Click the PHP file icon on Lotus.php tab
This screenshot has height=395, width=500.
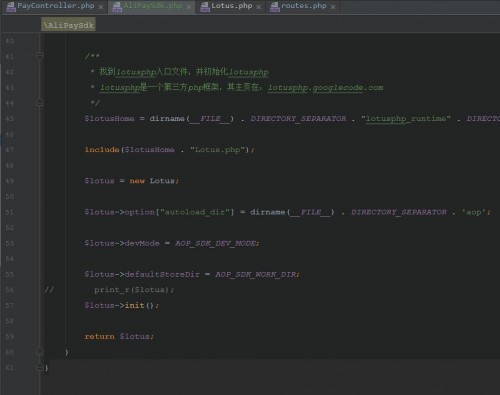click(x=205, y=7)
